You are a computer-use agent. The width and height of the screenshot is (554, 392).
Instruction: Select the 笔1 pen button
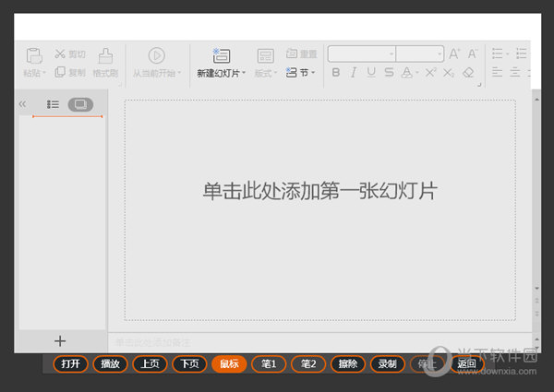tap(269, 363)
